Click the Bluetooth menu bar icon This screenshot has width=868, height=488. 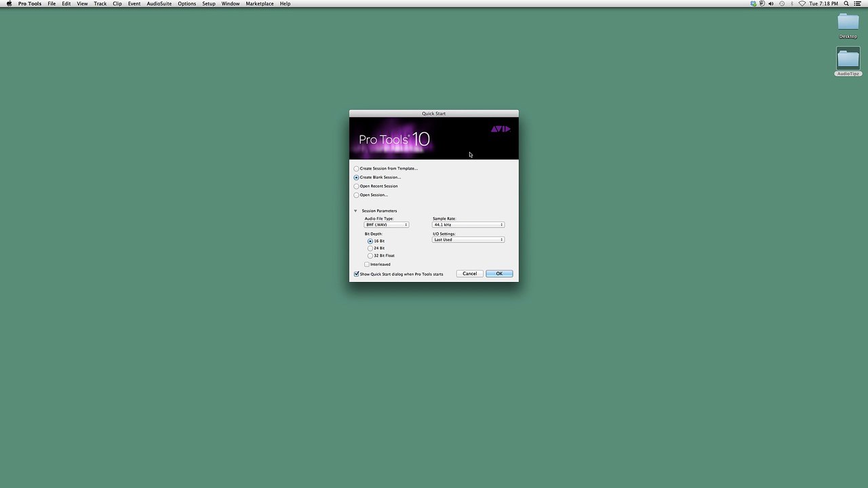[x=792, y=3]
